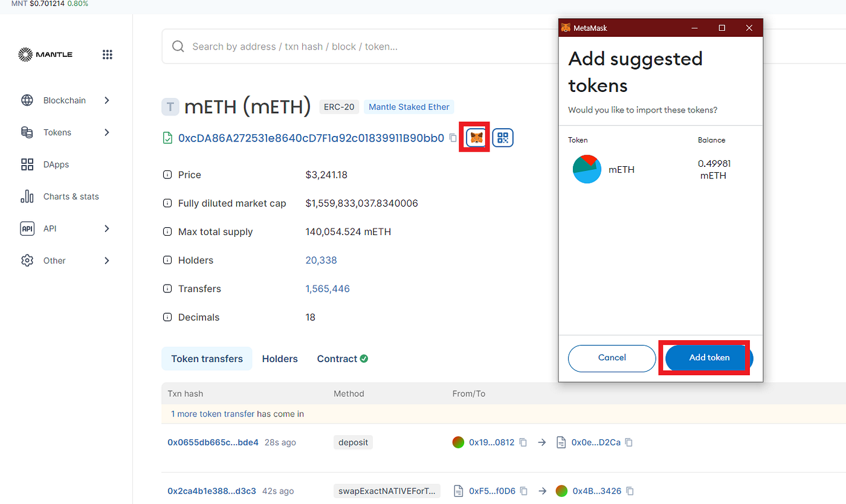Click Cancel in MetaMask popup
846x504 pixels.
[x=612, y=358]
